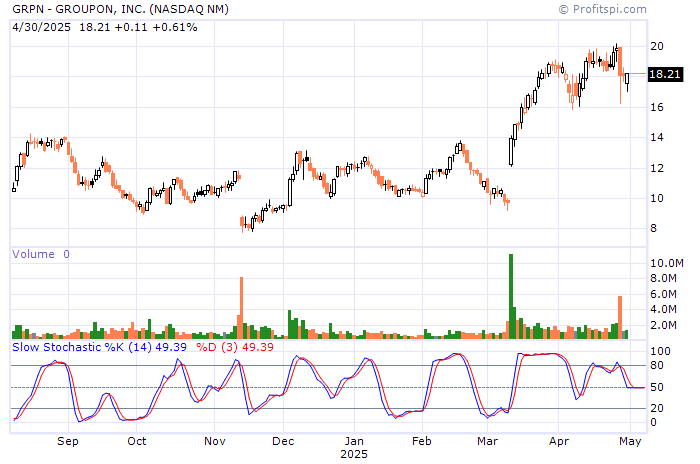Click the 80 stochastic axis label
This screenshot has width=700, height=464.
tap(657, 365)
